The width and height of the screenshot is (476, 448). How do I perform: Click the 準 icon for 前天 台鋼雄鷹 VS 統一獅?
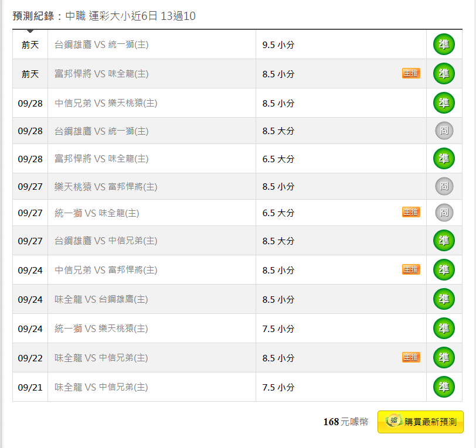[x=444, y=45]
